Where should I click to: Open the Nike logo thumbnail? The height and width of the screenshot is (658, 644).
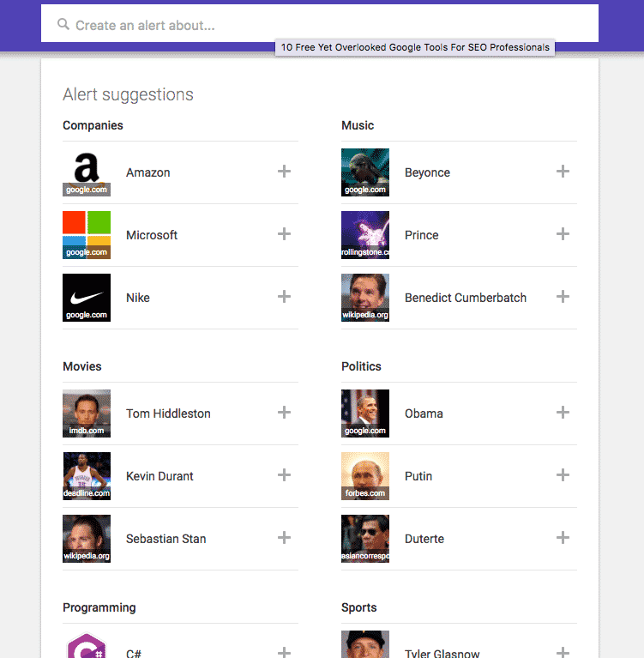(x=87, y=298)
